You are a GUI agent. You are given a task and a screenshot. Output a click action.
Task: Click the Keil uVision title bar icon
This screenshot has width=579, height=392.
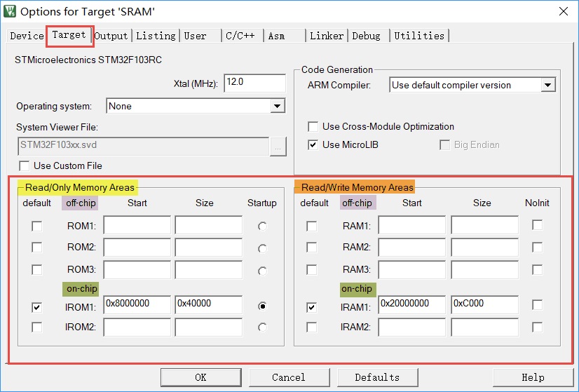pyautogui.click(x=10, y=11)
